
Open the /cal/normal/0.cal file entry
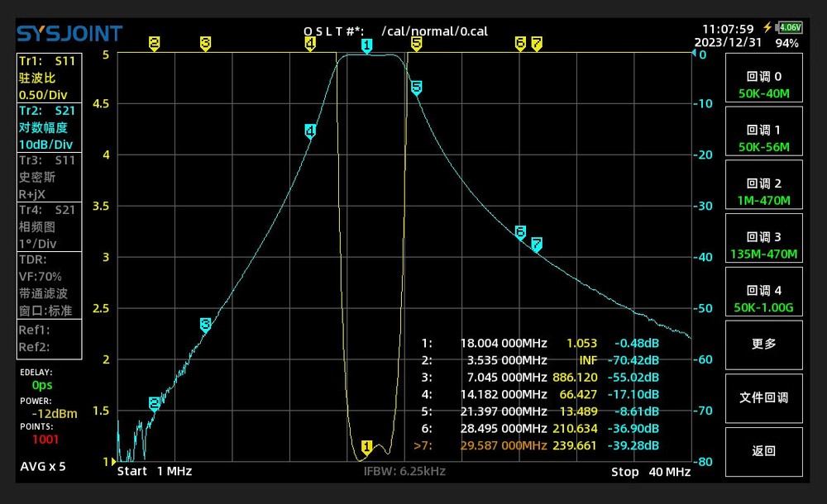click(x=433, y=31)
